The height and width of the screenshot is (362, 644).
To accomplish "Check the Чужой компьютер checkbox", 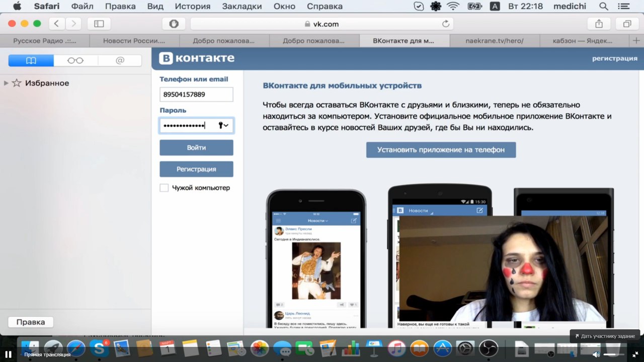I will click(164, 188).
